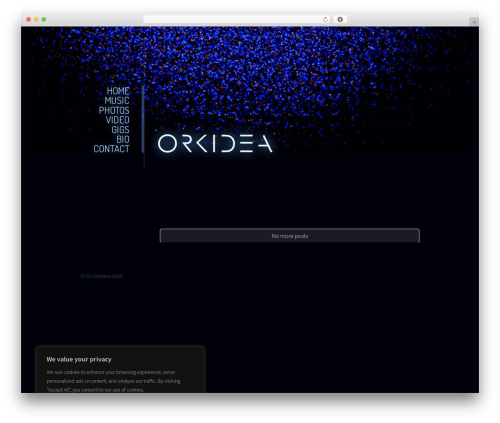
Task: Click the DJ Orkidea copyright text
Action: [x=102, y=276]
